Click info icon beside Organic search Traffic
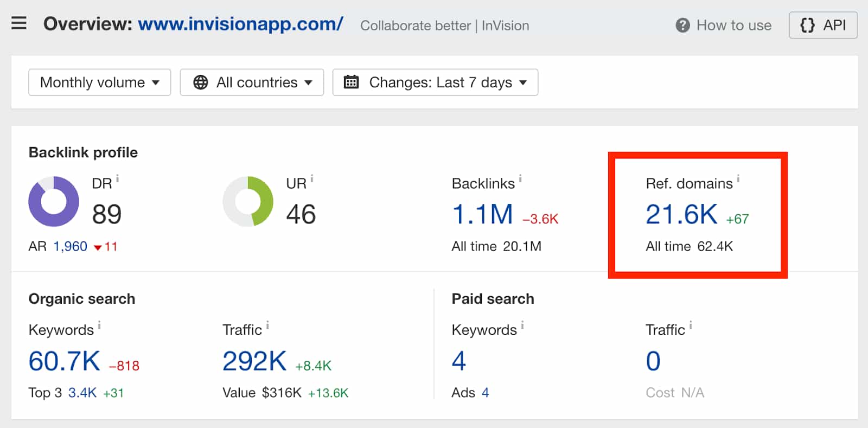The width and height of the screenshot is (868, 428). [267, 325]
